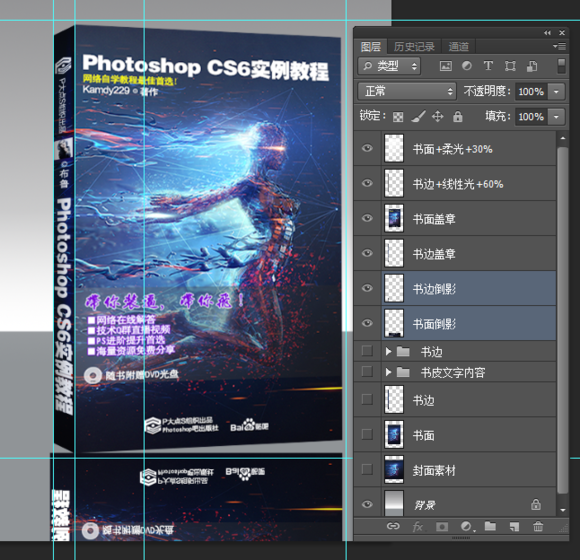Switch to the 通道 tab
The height and width of the screenshot is (560, 580).
click(459, 47)
